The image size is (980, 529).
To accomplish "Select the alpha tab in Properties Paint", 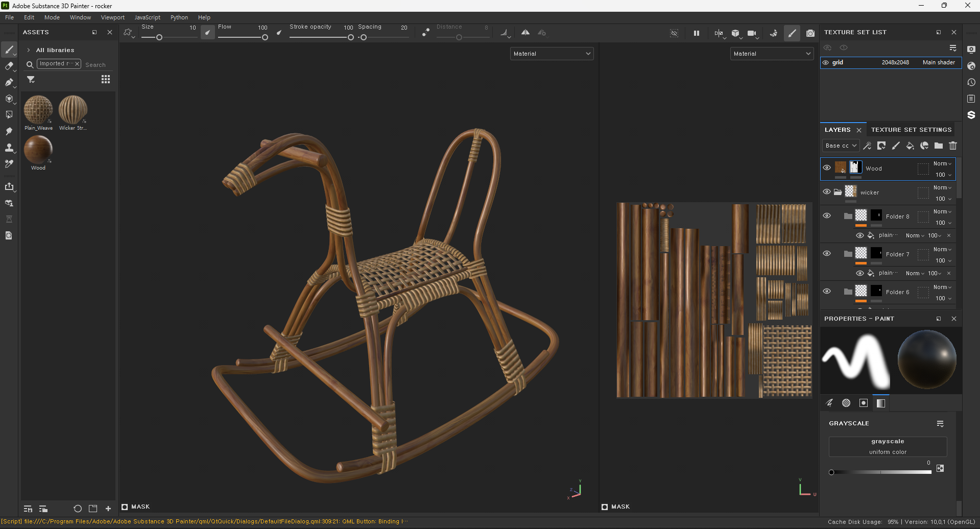I will 846,403.
